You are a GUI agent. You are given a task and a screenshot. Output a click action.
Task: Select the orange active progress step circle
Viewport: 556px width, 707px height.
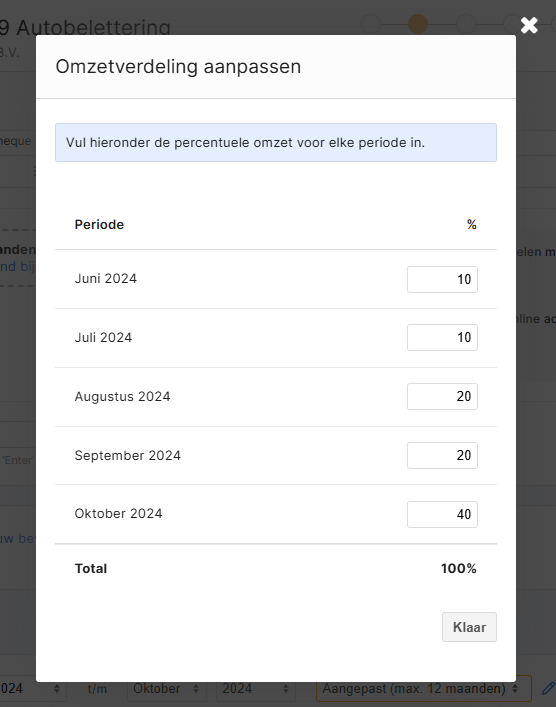pos(418,24)
